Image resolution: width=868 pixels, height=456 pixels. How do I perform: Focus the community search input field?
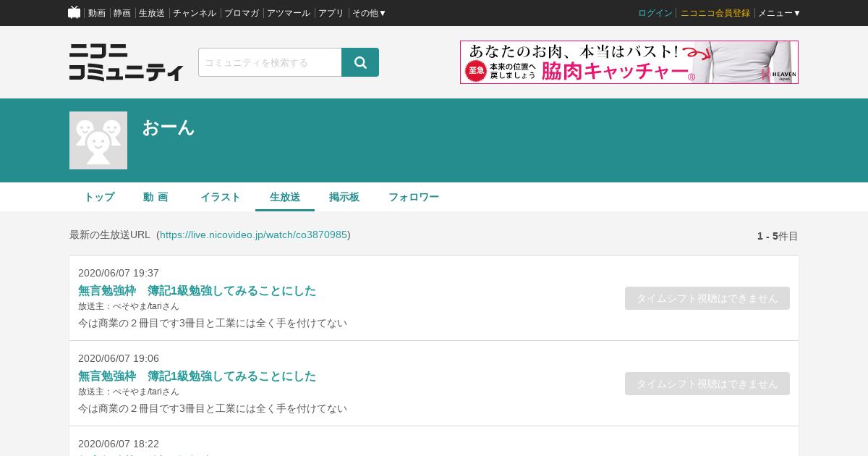[270, 62]
